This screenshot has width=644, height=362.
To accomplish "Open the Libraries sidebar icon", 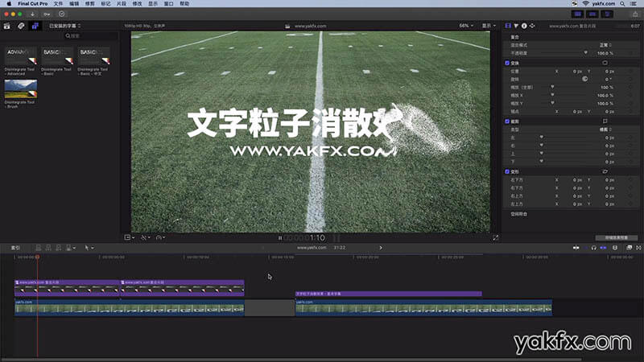I will [x=7, y=26].
